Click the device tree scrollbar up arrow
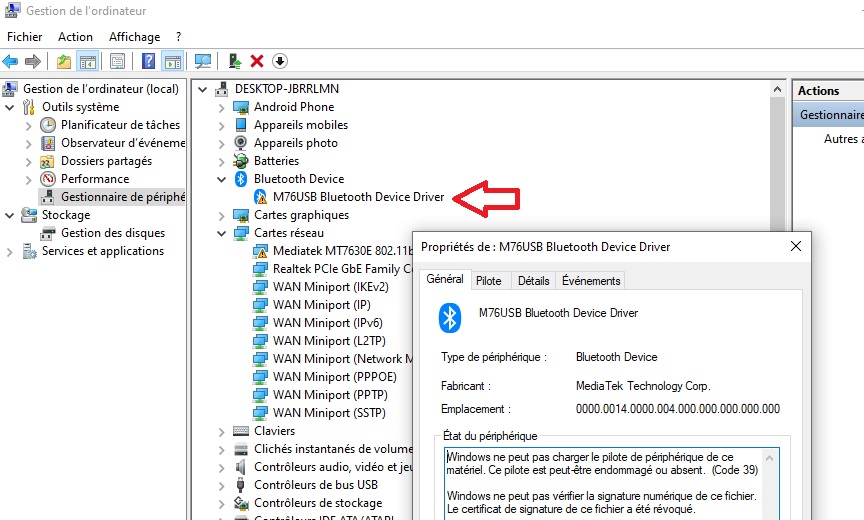 tap(777, 89)
